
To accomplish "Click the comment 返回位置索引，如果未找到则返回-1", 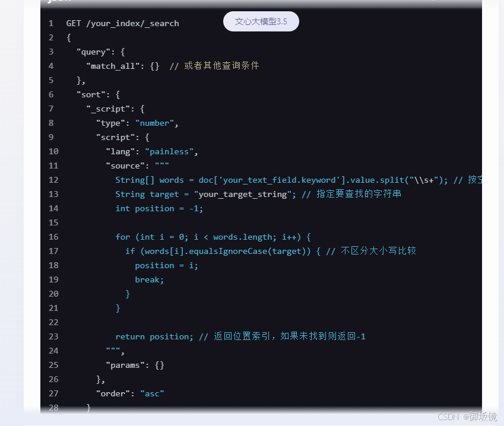I will tap(290, 336).
